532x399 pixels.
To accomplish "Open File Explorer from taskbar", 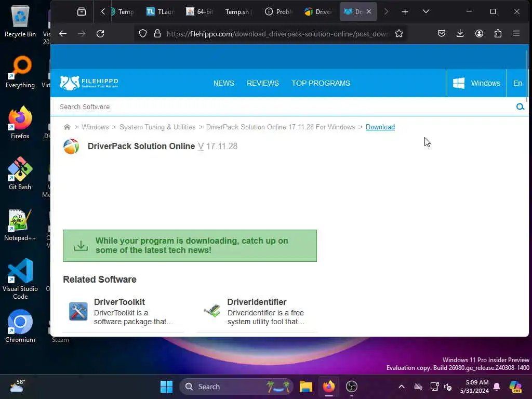I will point(305,387).
